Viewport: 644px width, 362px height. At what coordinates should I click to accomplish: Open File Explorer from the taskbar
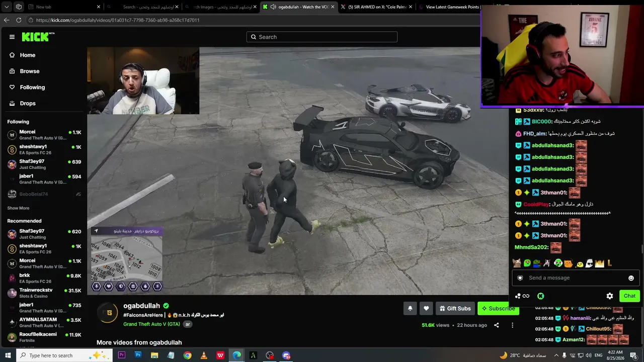click(154, 355)
